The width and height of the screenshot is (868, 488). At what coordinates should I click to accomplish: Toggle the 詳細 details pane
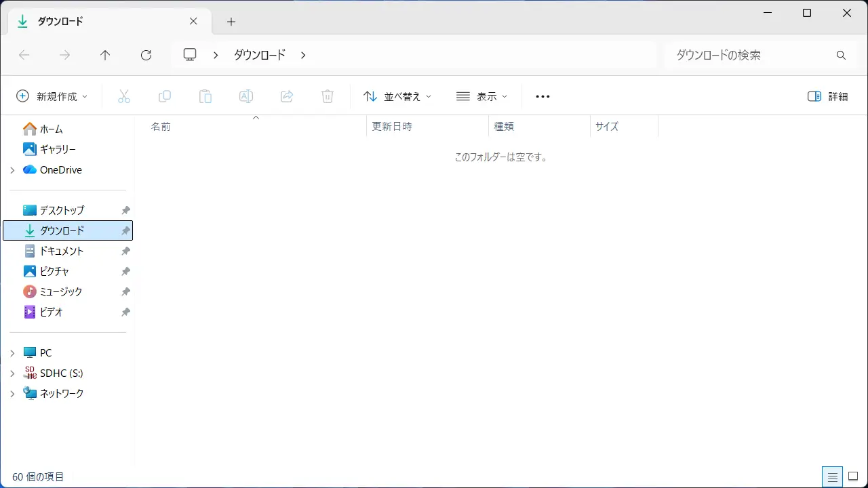pos(829,96)
